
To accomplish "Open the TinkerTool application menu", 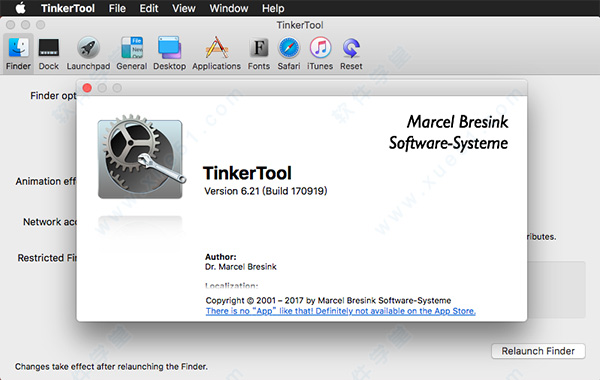I will [x=68, y=8].
